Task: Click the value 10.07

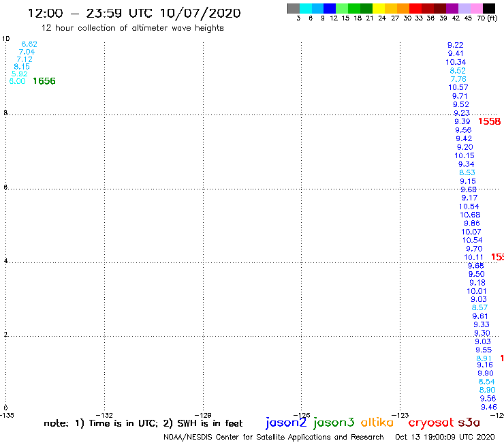Action: click(471, 232)
